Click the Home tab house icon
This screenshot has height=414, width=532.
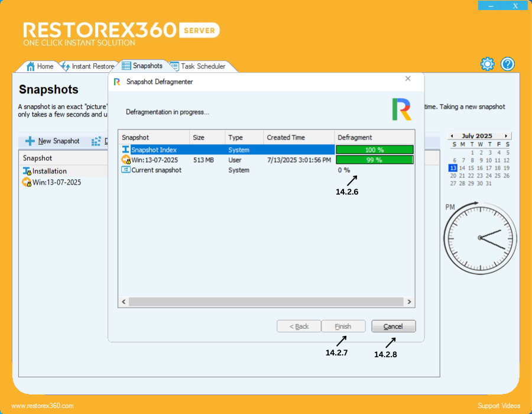click(31, 66)
